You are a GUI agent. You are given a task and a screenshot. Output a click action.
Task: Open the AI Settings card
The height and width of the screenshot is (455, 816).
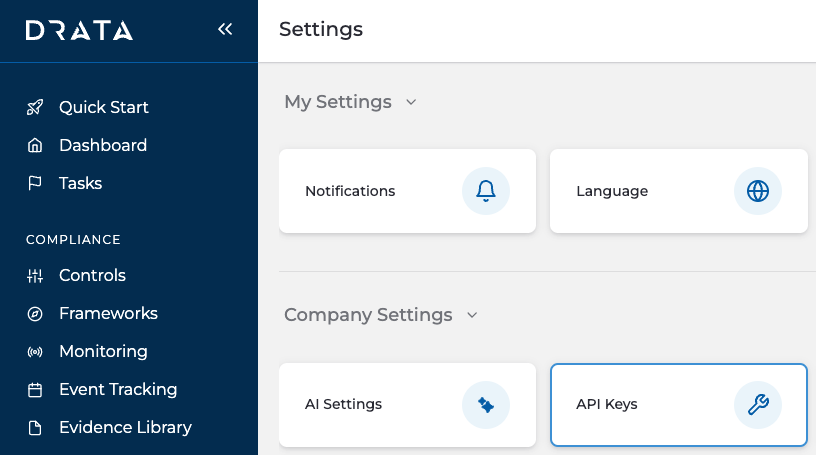407,405
